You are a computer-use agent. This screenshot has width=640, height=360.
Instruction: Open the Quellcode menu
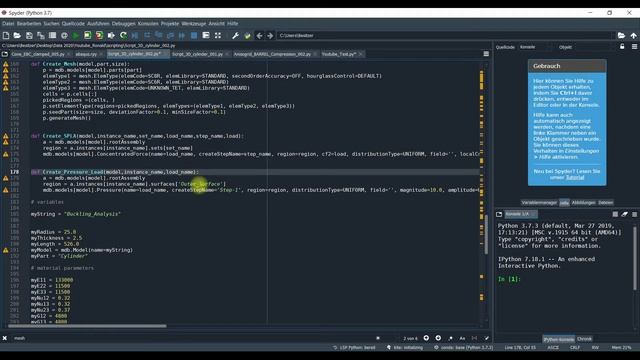coord(73,24)
